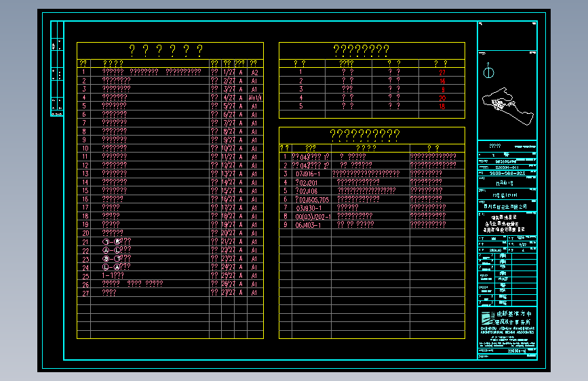This screenshot has width=588, height=381.
Task: Select the '13/27' sheet number cell
Action: tap(228, 174)
